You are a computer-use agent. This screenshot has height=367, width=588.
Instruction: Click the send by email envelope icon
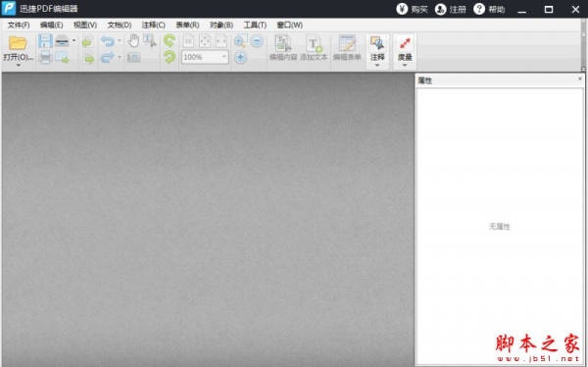[63, 58]
